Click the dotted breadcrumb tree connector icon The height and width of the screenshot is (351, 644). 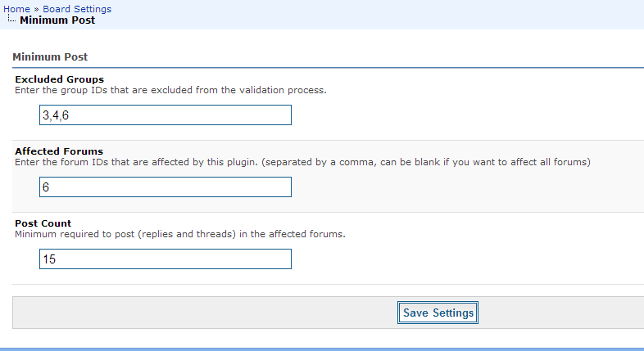coord(11,20)
